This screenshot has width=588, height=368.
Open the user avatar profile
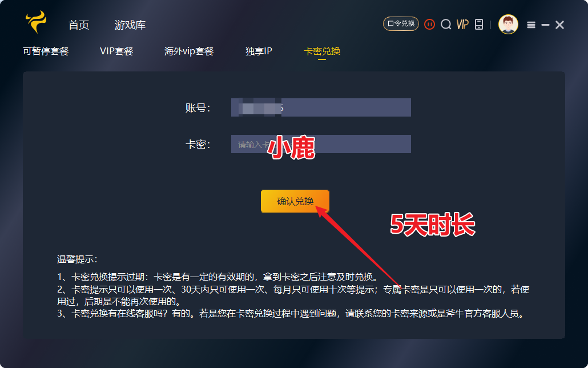click(508, 25)
